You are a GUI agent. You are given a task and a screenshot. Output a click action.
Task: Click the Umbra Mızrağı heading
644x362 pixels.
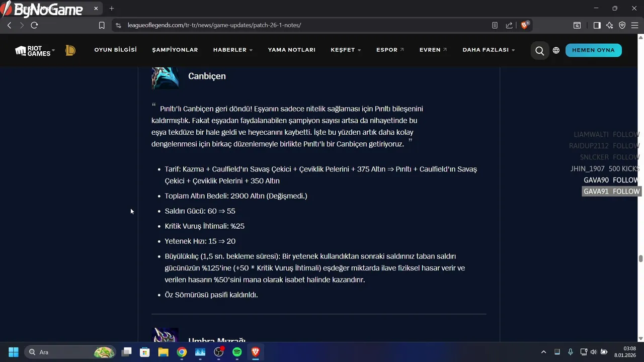click(x=217, y=341)
